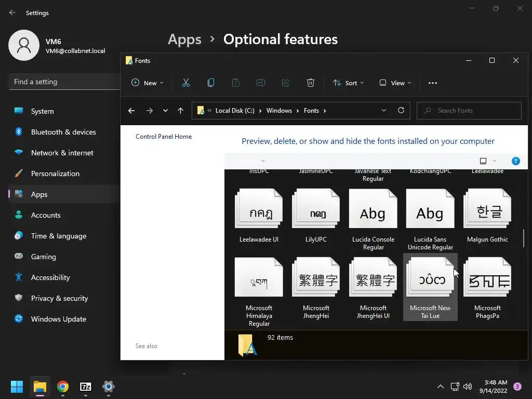Click the Fonts window vertical scrollbar
Image resolution: width=532 pixels, height=399 pixels.
[x=524, y=238]
